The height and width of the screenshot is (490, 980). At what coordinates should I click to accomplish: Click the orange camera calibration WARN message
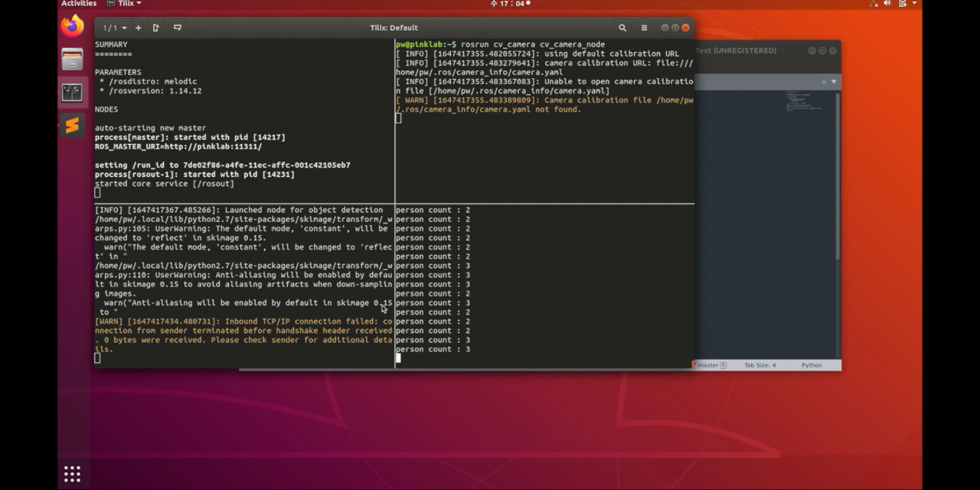pos(544,105)
